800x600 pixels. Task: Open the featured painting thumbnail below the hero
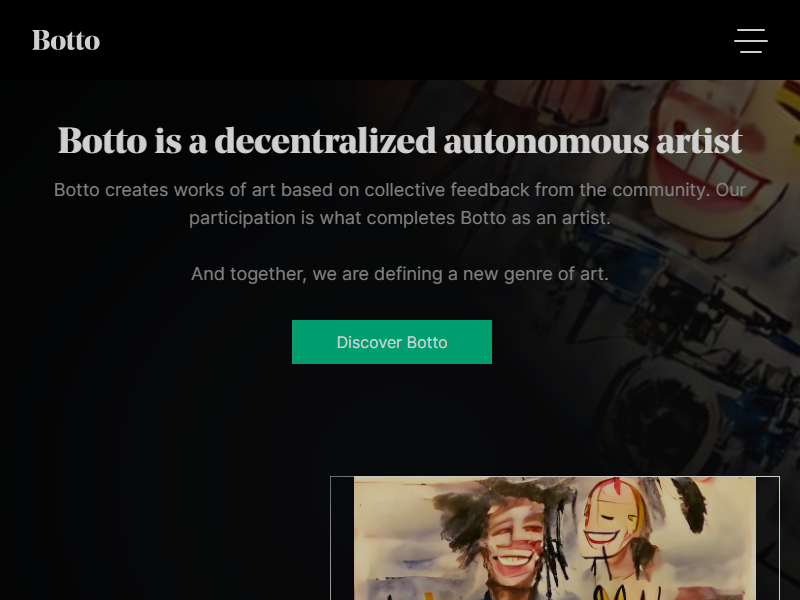coord(555,538)
